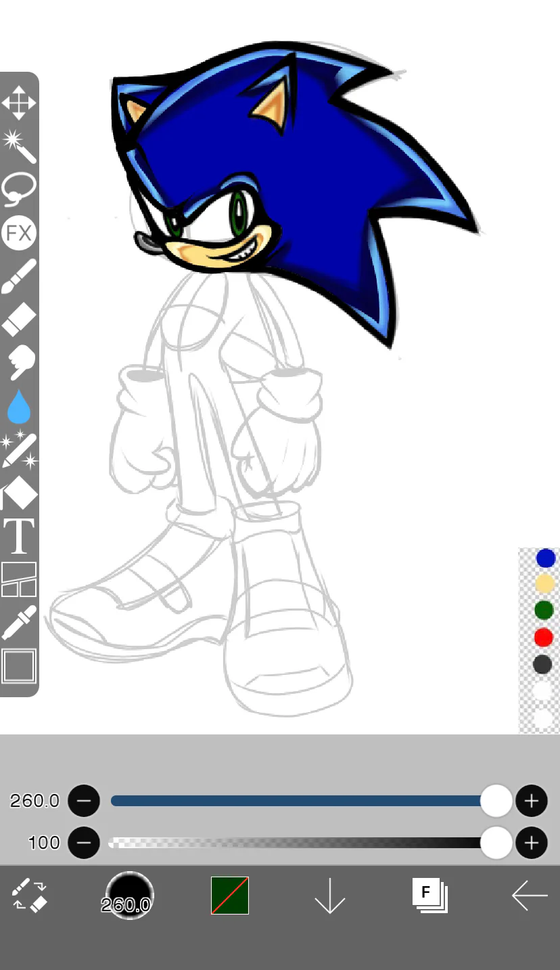Open the brush settings preview 260.0
560x970 pixels.
pyautogui.click(x=129, y=895)
